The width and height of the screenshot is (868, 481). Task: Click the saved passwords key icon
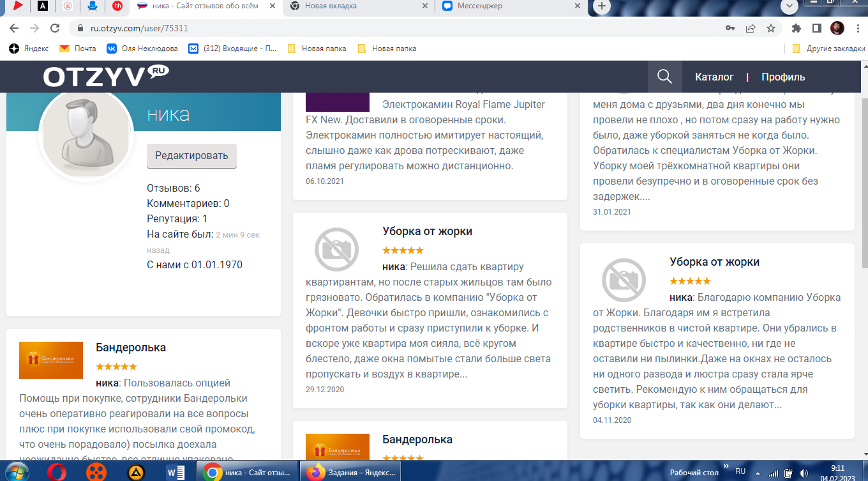coord(730,28)
